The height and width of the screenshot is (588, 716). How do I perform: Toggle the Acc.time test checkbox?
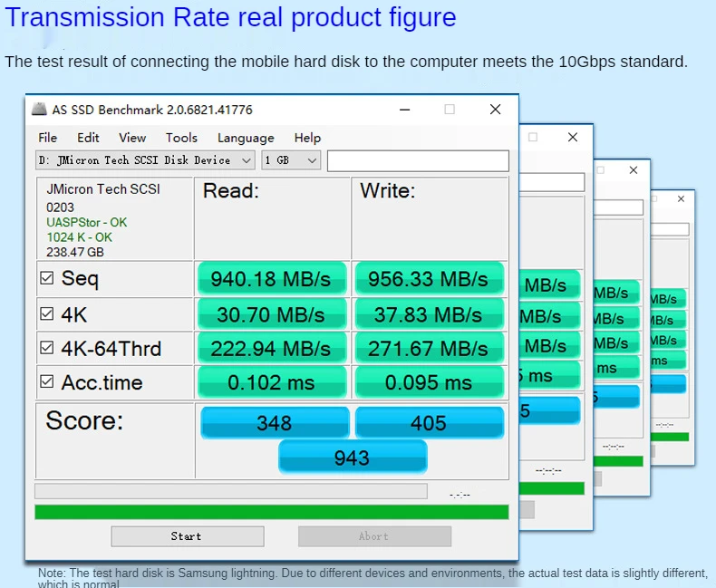click(x=47, y=382)
